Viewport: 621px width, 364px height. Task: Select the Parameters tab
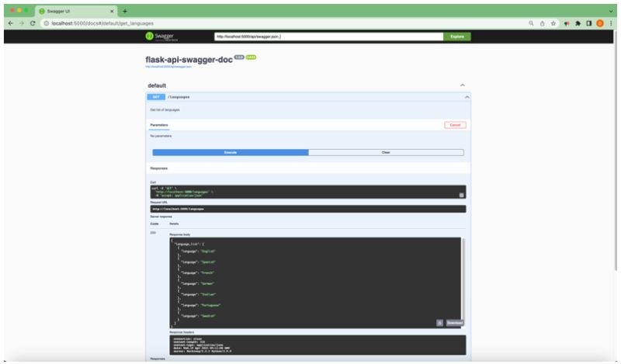pos(159,125)
